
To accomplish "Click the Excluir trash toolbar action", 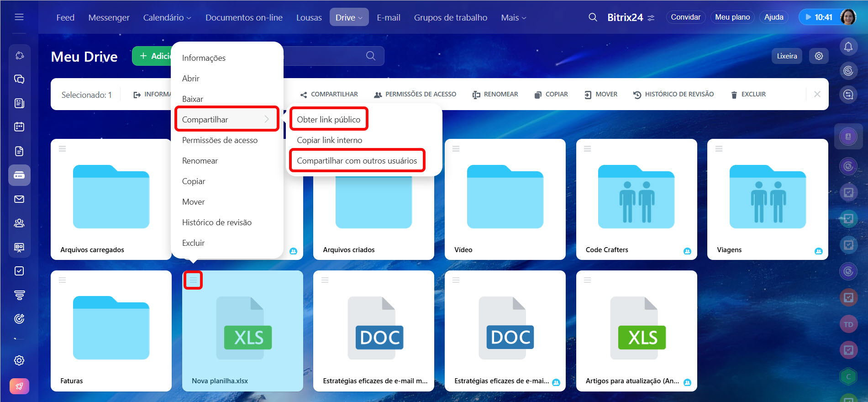I will 748,95.
